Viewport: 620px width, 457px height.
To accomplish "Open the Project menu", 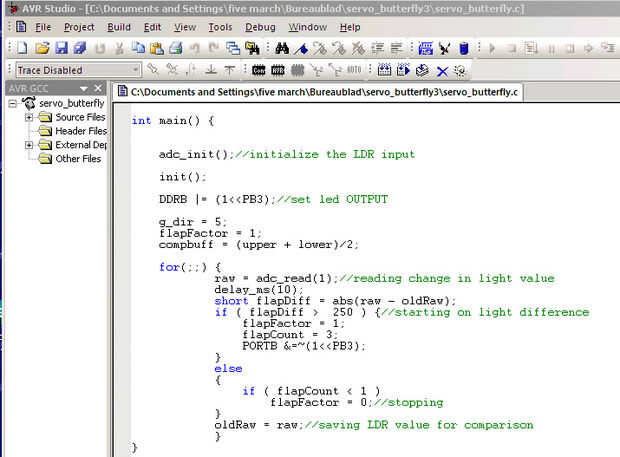I will click(79, 27).
